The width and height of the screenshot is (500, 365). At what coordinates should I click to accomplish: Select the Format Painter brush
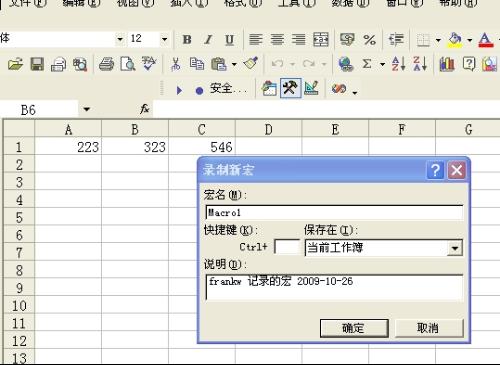tap(251, 63)
